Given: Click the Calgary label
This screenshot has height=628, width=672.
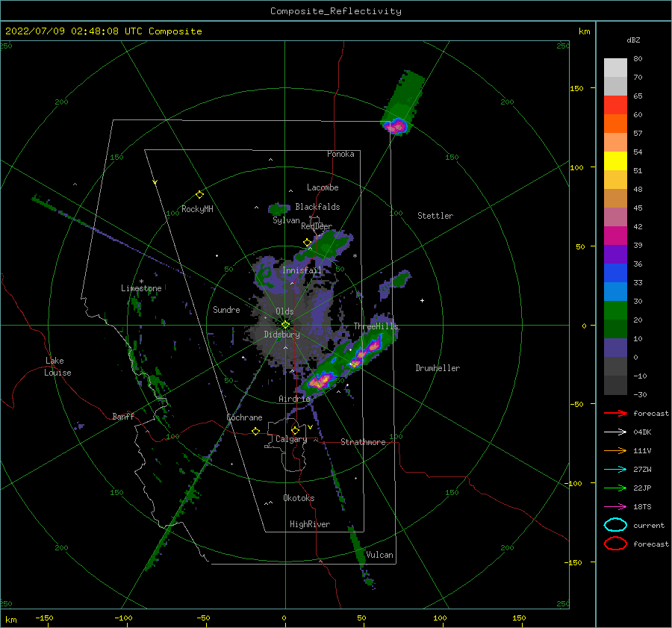Looking at the screenshot, I should click(291, 439).
